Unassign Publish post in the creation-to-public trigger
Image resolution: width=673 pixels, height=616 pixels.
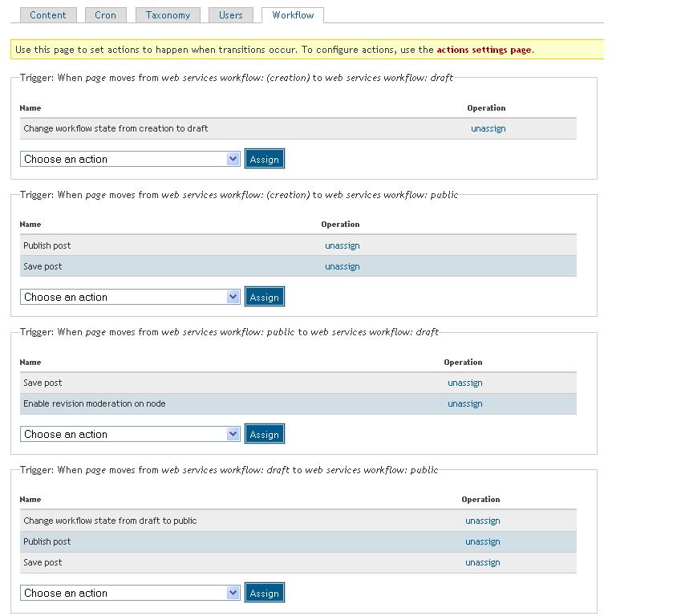coord(342,245)
